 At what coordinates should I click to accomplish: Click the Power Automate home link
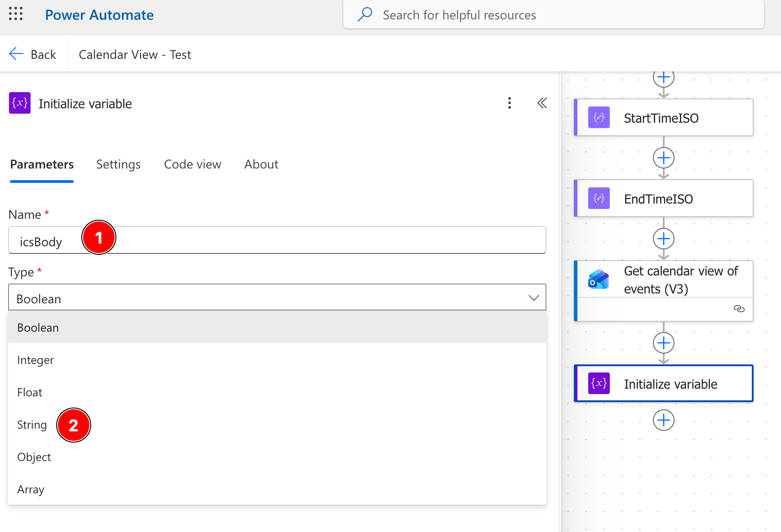click(x=99, y=15)
